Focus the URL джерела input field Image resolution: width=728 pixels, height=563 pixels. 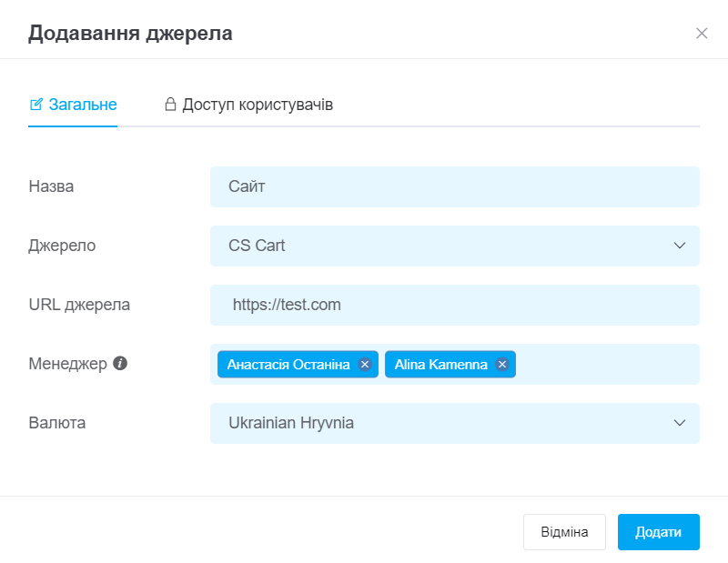(x=454, y=305)
